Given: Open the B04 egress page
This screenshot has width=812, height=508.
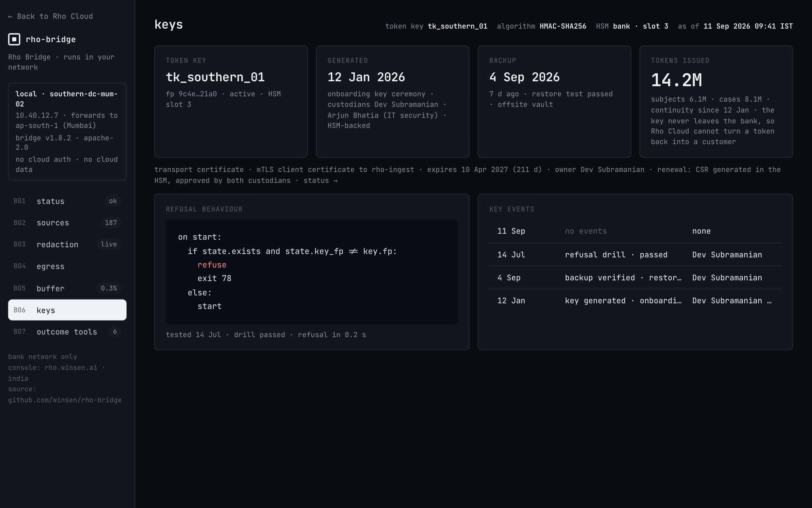Looking at the screenshot, I should coord(67,266).
